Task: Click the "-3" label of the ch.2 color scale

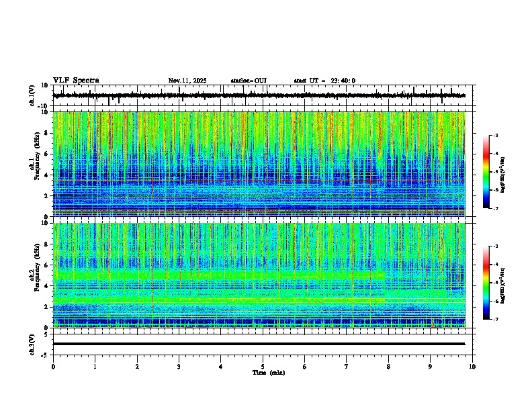Action: pos(495,246)
